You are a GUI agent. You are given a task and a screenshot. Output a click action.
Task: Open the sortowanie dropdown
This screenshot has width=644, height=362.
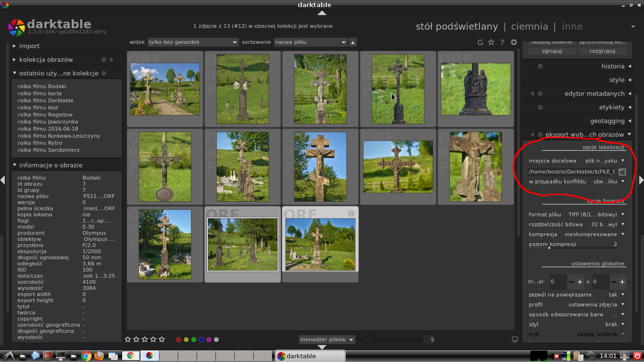(311, 42)
